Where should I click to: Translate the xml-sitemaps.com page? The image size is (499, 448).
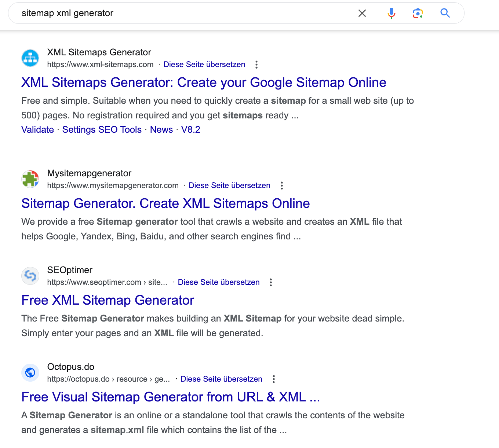pos(204,65)
